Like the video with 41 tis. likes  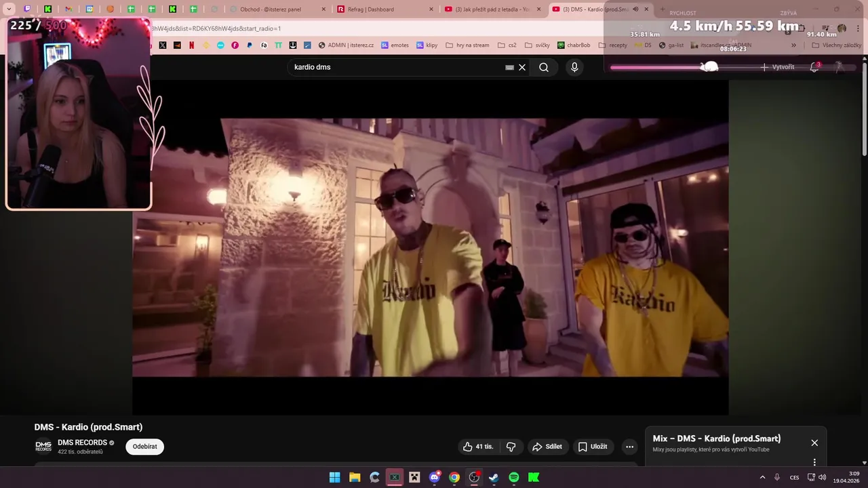pos(479,447)
